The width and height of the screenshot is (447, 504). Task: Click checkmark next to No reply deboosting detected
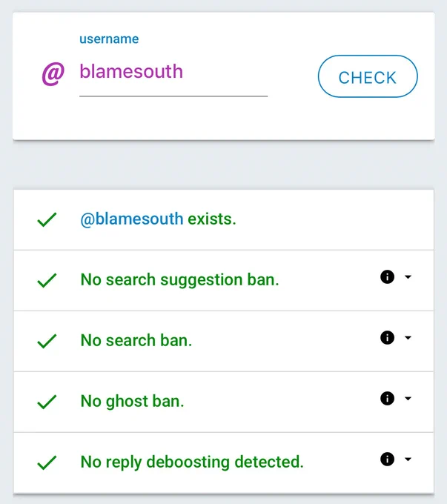coord(47,462)
